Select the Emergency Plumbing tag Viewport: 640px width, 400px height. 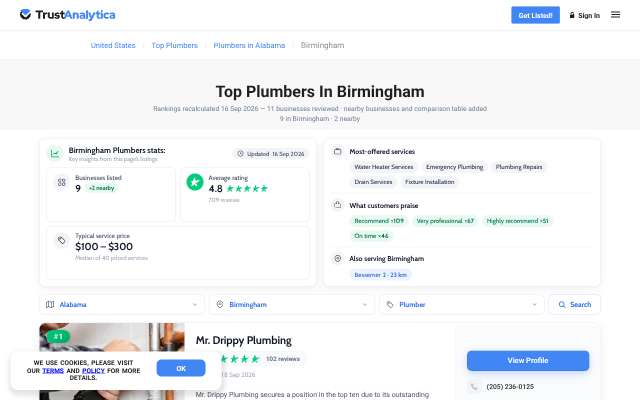[454, 167]
